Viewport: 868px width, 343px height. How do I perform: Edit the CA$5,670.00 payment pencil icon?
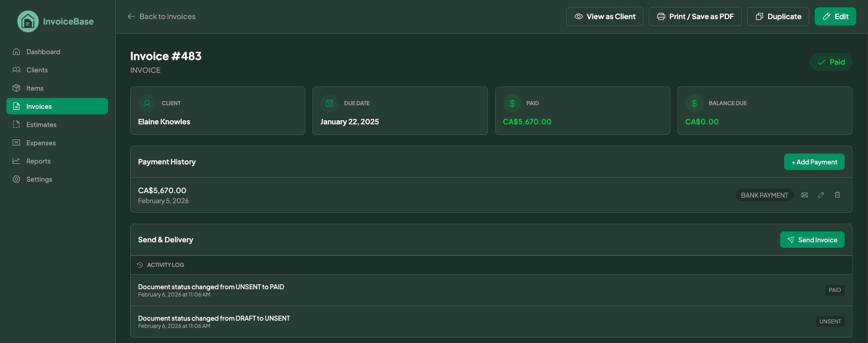click(x=821, y=195)
